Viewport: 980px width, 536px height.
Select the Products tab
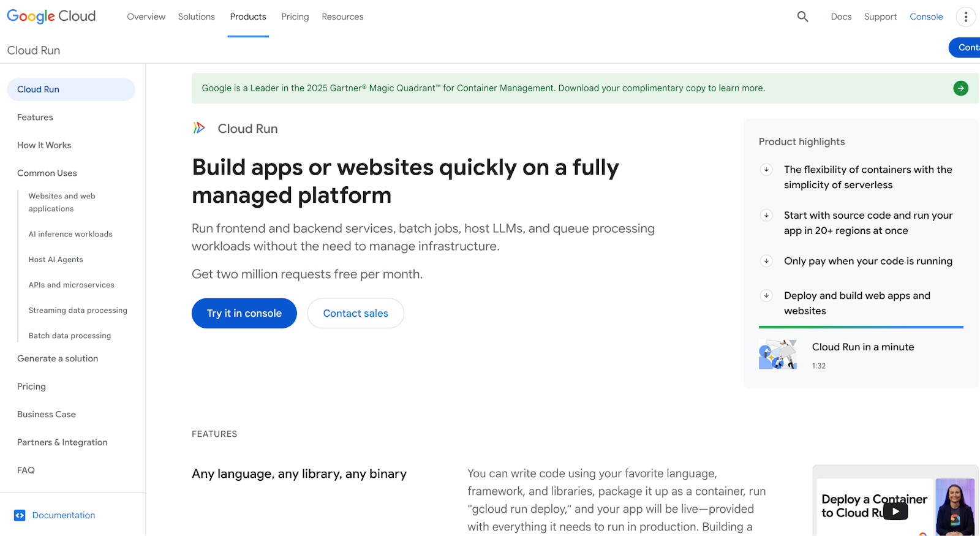(248, 17)
